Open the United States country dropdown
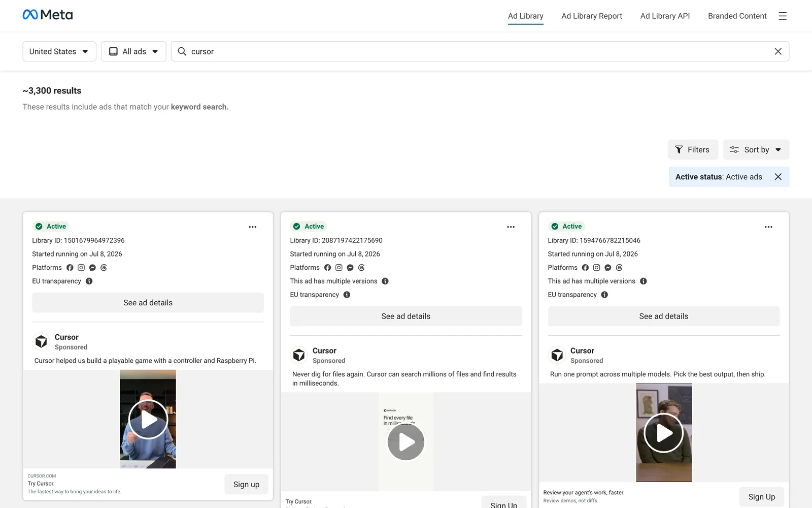Viewport: 812px width, 508px height. click(59, 51)
